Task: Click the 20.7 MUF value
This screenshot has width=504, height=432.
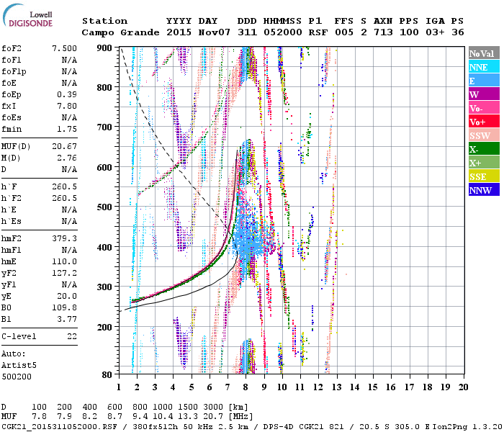Action: coord(213,416)
